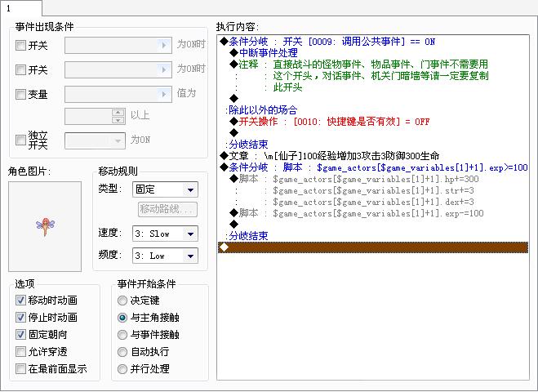Open the second switch selector field
The height and width of the screenshot is (392, 538).
118,69
